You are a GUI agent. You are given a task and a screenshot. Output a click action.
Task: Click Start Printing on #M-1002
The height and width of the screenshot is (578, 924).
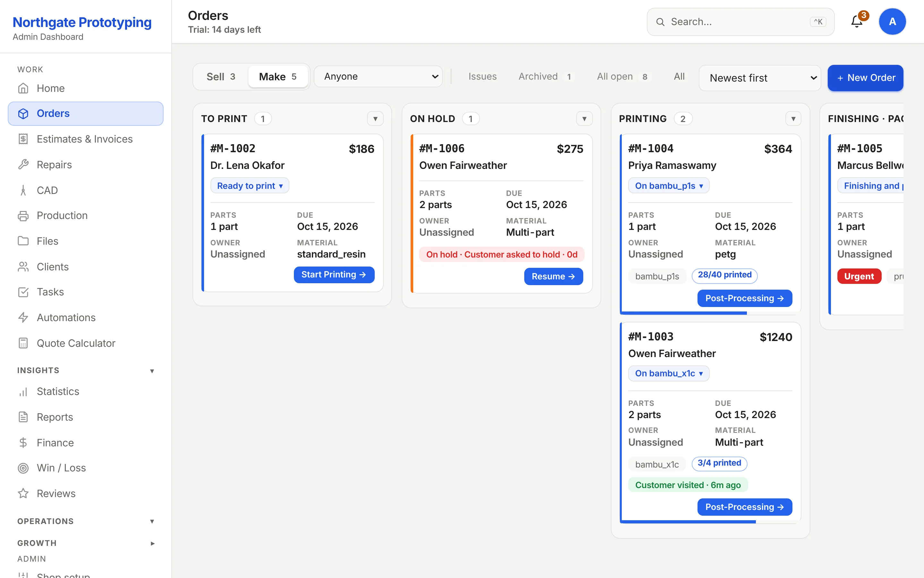pyautogui.click(x=334, y=275)
